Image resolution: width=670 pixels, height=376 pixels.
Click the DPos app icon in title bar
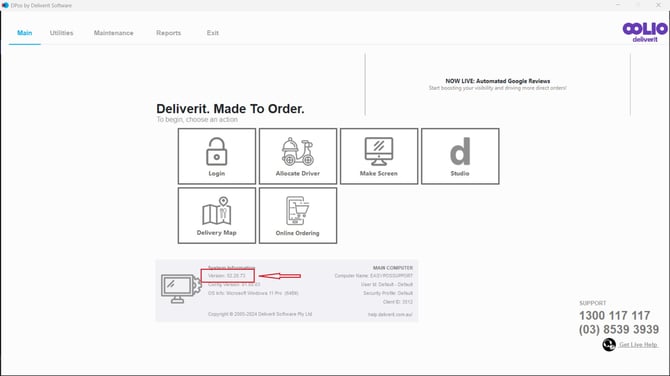tap(5, 5)
